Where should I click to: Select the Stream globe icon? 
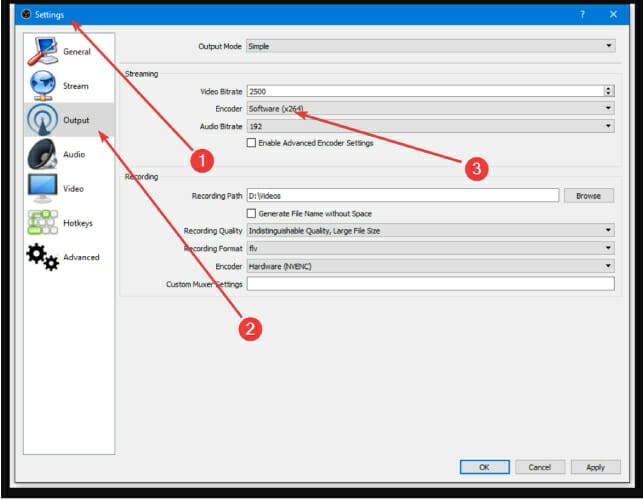pos(42,85)
